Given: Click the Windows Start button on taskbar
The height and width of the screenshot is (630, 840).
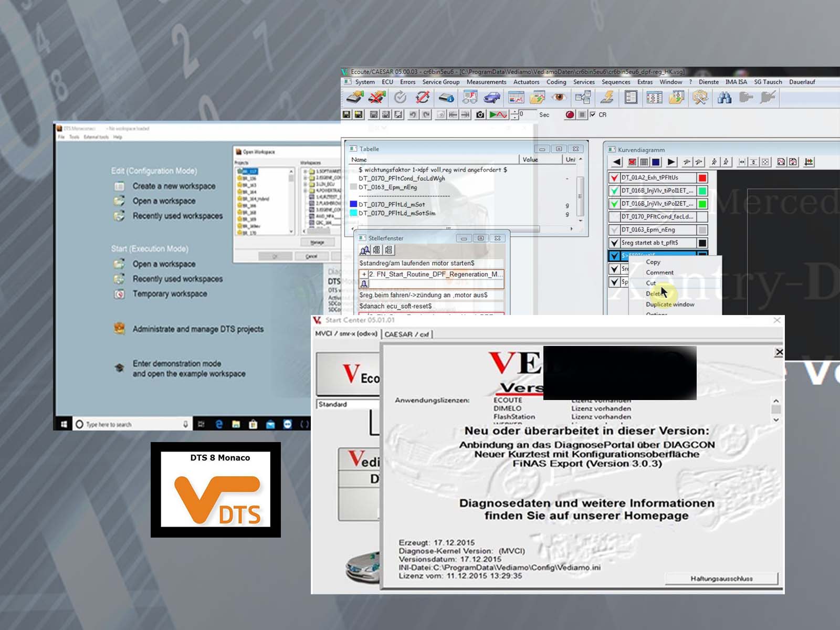Looking at the screenshot, I should [64, 424].
